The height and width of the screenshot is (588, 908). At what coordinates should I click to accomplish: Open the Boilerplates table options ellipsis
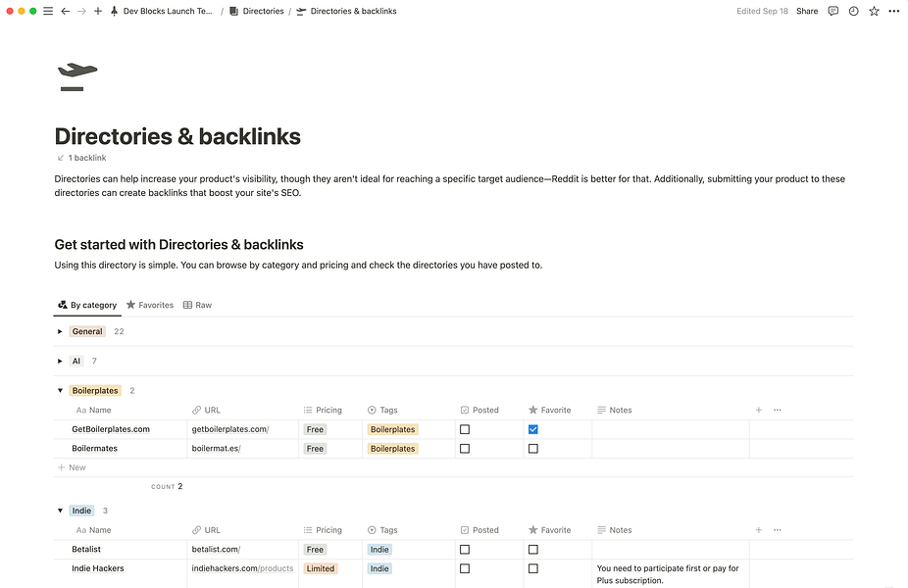click(777, 410)
